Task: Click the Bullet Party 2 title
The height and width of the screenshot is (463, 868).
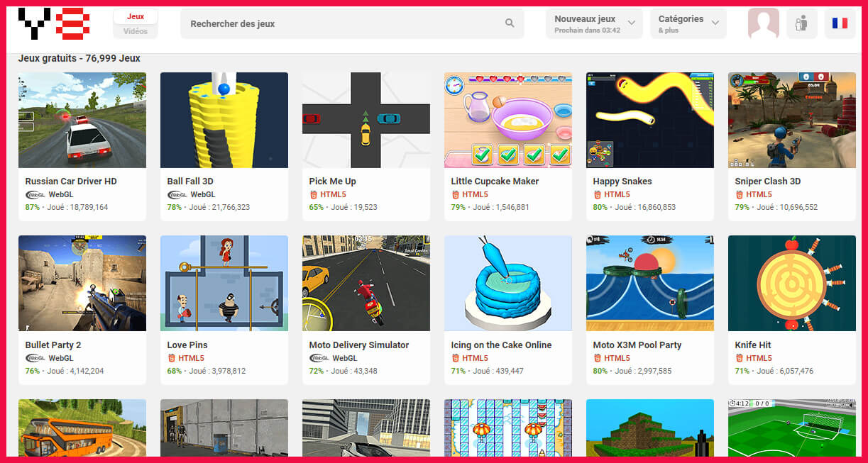Action: point(53,345)
